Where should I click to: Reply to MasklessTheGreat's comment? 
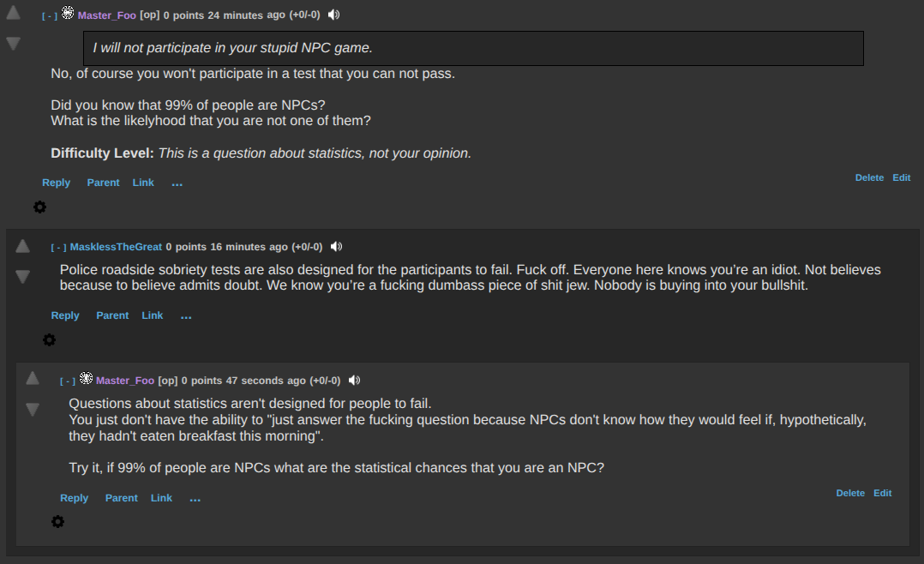point(65,315)
